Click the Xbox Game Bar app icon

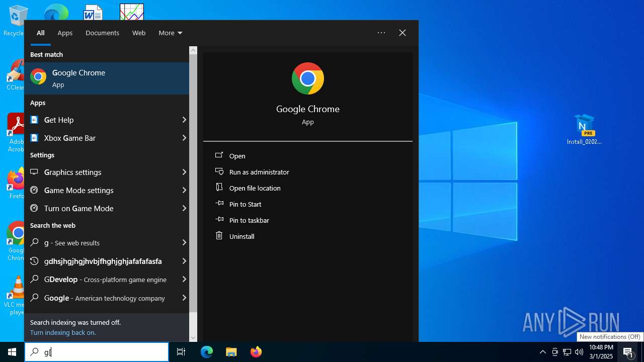tap(34, 138)
